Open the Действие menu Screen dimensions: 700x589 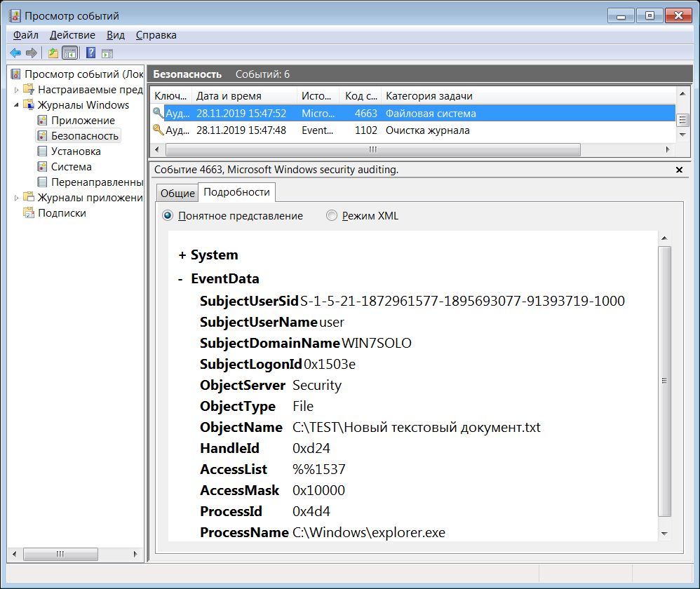(72, 35)
